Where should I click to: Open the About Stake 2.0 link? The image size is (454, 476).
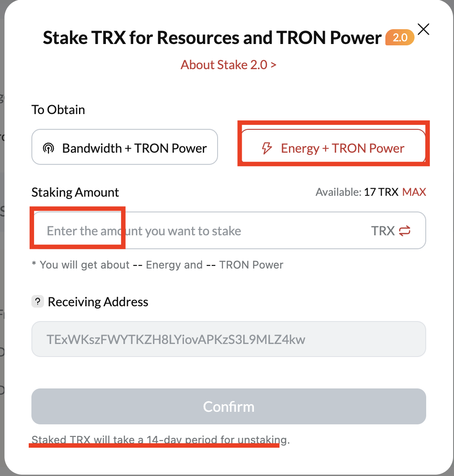click(x=228, y=65)
